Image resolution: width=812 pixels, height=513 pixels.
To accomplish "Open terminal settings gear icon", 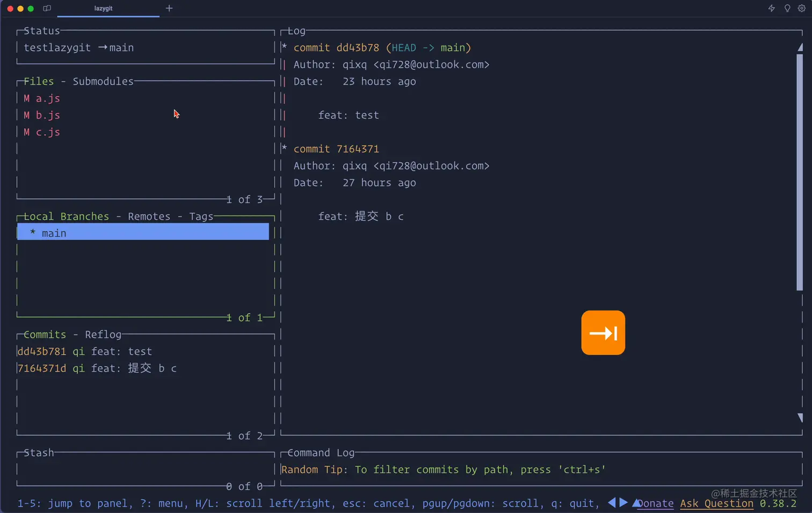I will click(802, 8).
